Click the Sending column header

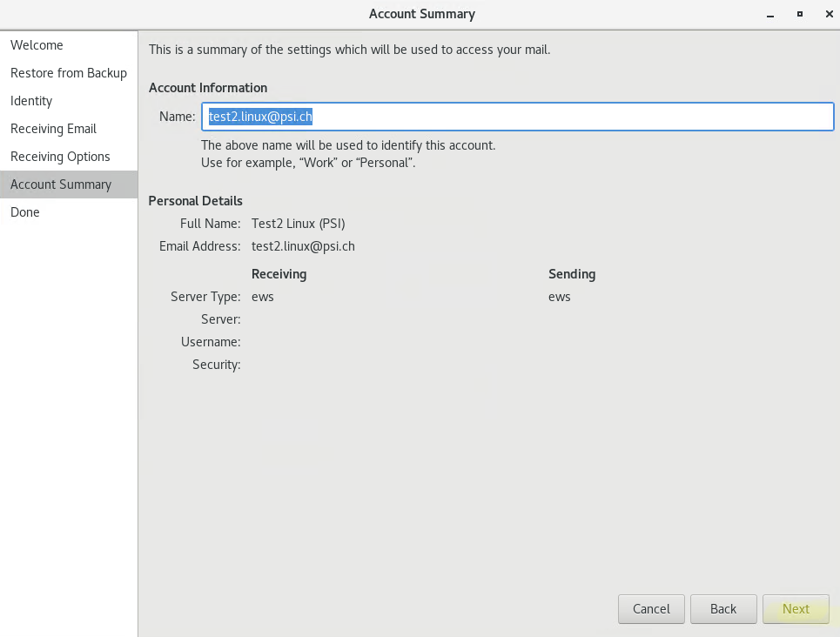coord(572,274)
